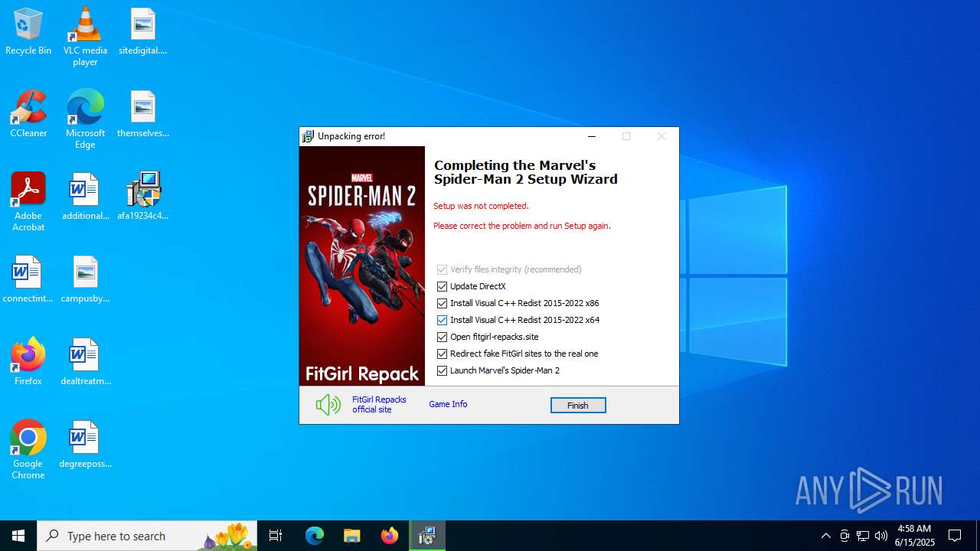The width and height of the screenshot is (980, 551).
Task: Open FitGirl Repacks official site link
Action: pos(379,405)
